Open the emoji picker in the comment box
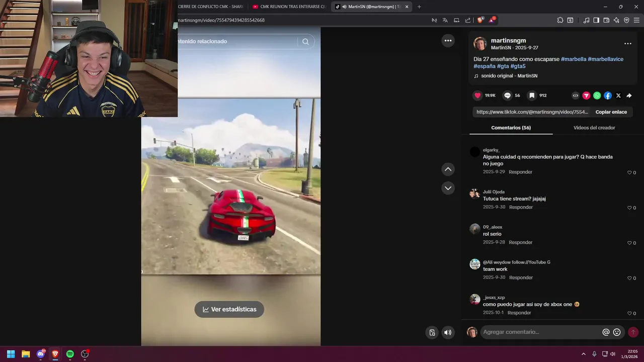Viewport: 644px width, 362px height. click(x=617, y=332)
